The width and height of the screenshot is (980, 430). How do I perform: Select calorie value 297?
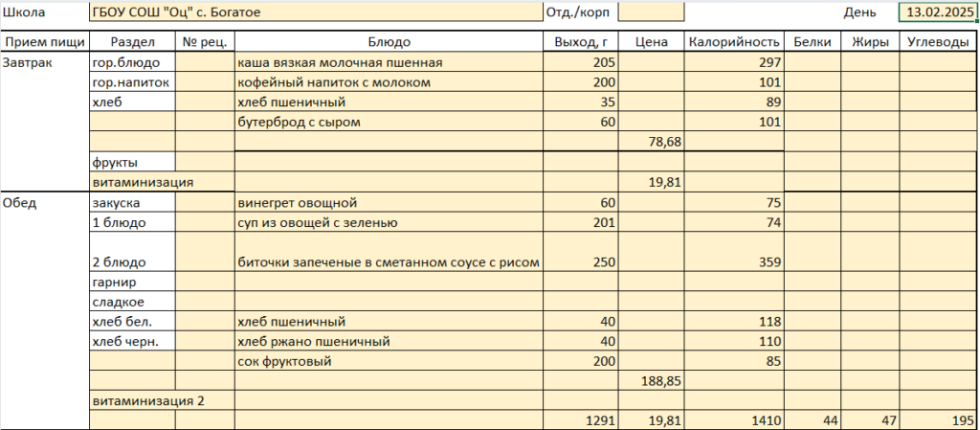coord(734,62)
